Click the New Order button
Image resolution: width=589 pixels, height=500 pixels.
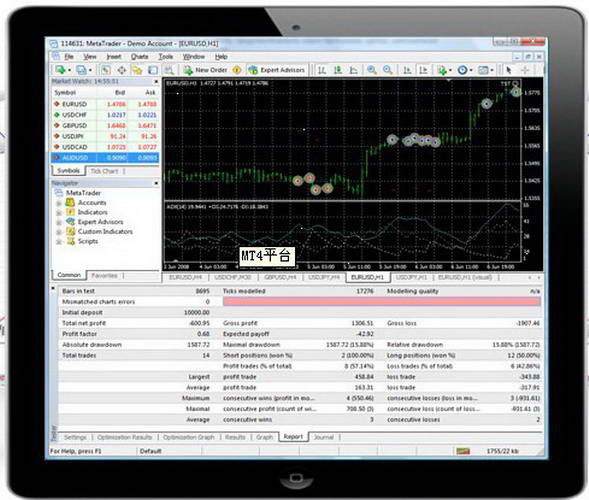tap(205, 70)
